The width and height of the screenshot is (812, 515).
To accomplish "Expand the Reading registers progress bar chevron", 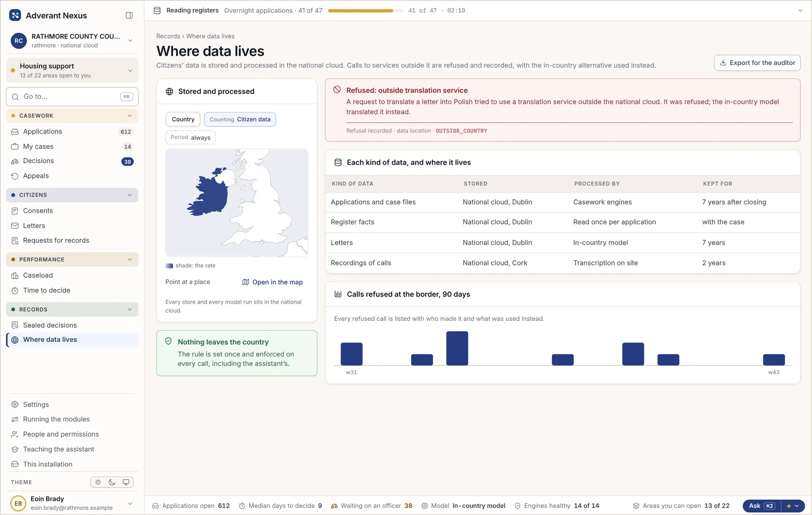I will click(x=800, y=11).
